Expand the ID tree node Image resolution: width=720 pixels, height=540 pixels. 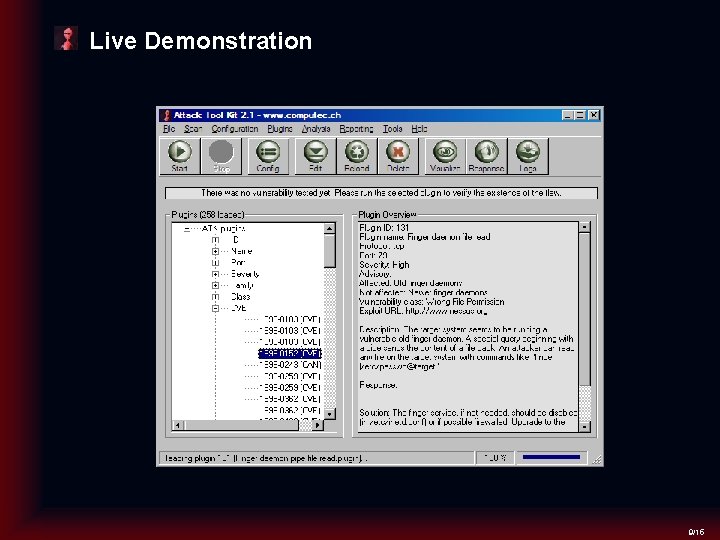pyautogui.click(x=215, y=240)
